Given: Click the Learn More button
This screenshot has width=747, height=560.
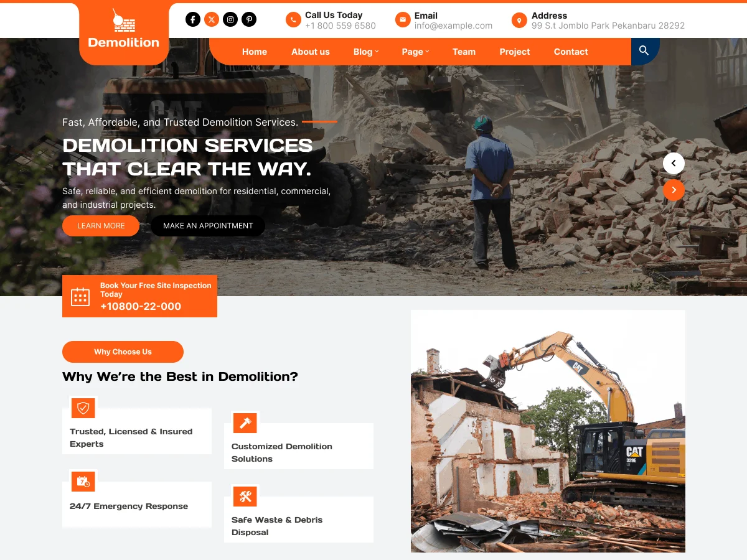Looking at the screenshot, I should point(101,226).
